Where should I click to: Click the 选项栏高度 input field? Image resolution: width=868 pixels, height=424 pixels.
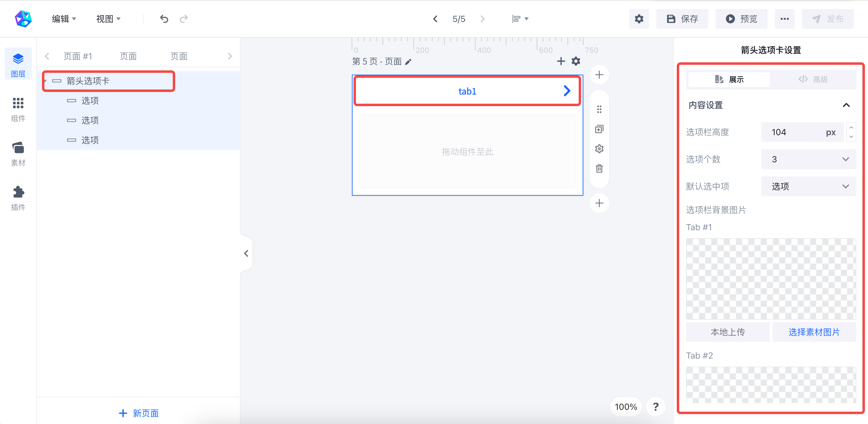point(802,132)
